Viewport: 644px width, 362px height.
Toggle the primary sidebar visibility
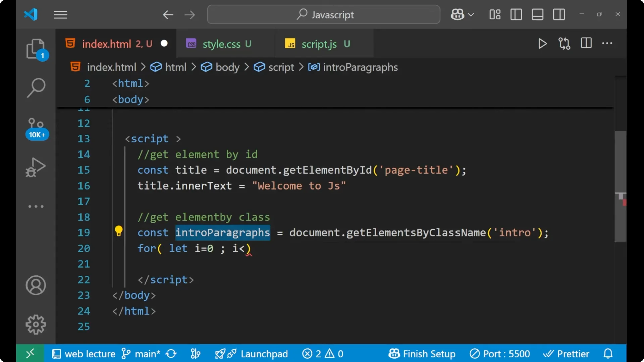(516, 14)
